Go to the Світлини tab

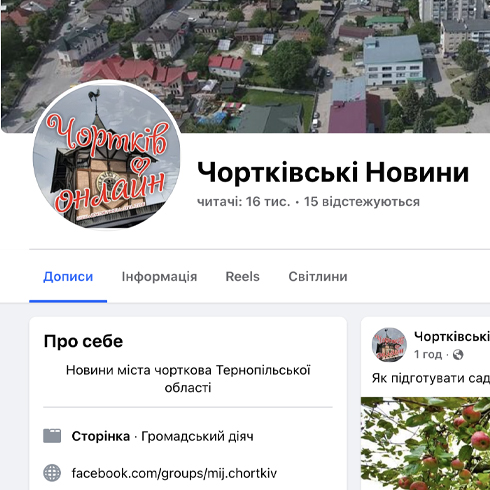[x=318, y=277]
